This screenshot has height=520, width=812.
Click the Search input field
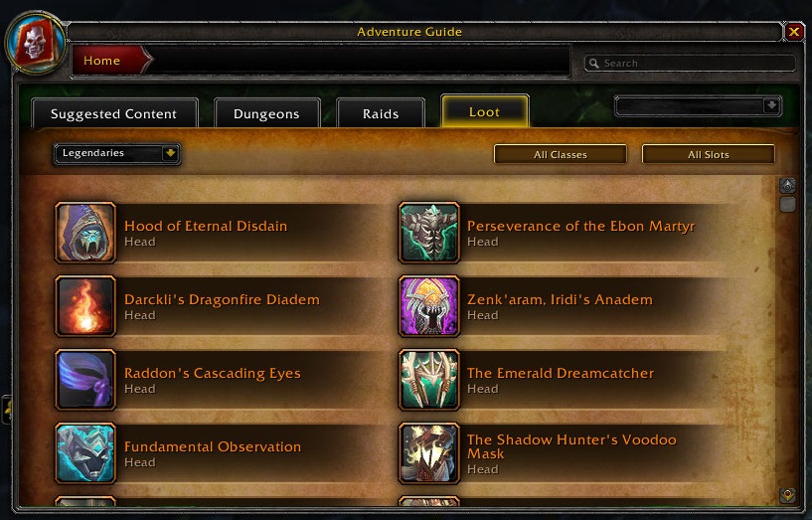coord(691,64)
